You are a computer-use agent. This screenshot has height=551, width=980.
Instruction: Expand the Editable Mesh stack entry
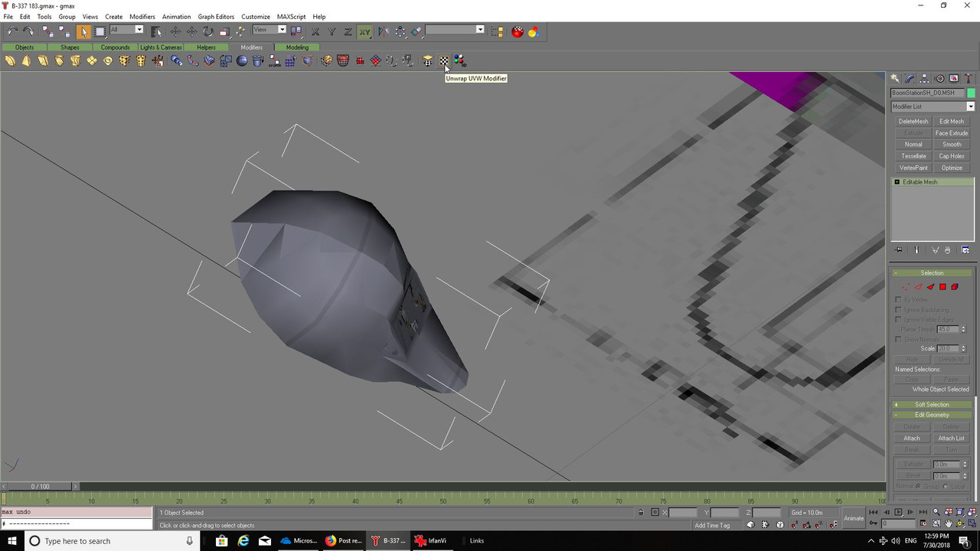(897, 182)
